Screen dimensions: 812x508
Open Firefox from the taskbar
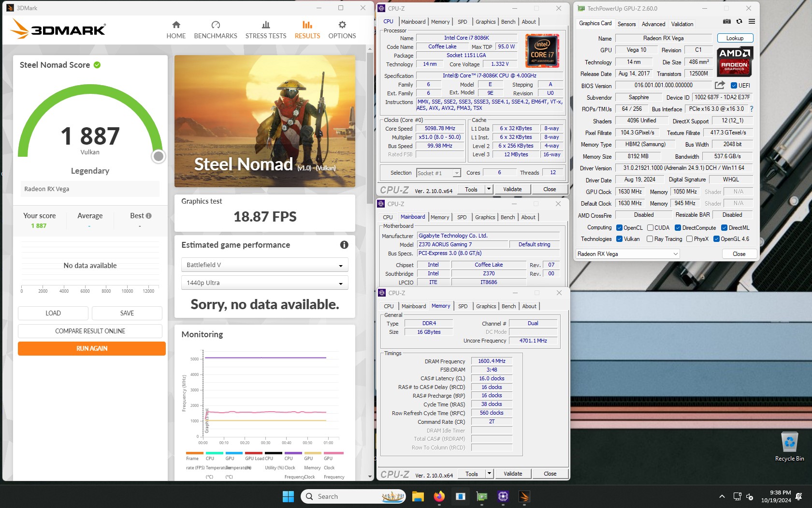pyautogui.click(x=439, y=496)
